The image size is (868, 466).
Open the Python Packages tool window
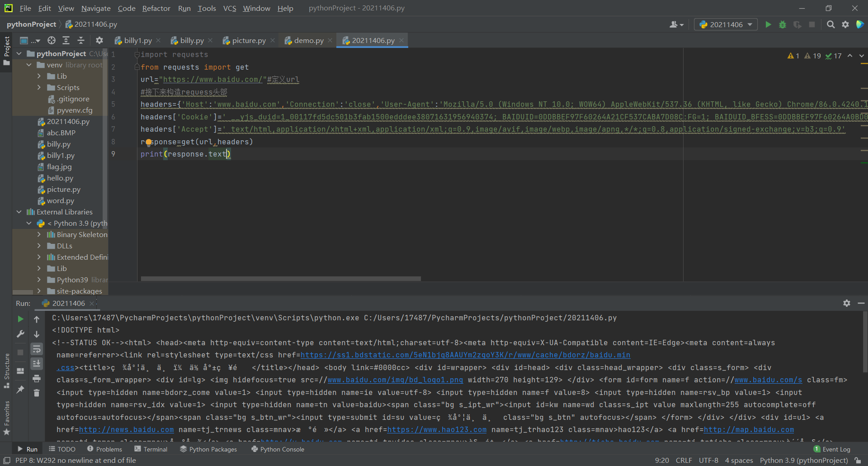click(208, 449)
